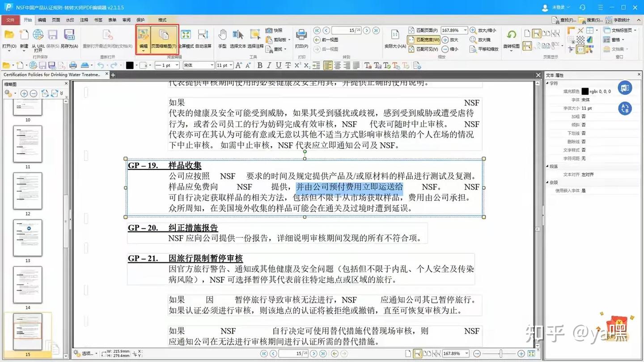Viewport: 644px width, 362px height.
Task: Select page 13 thumbnail
Action: point(28,238)
